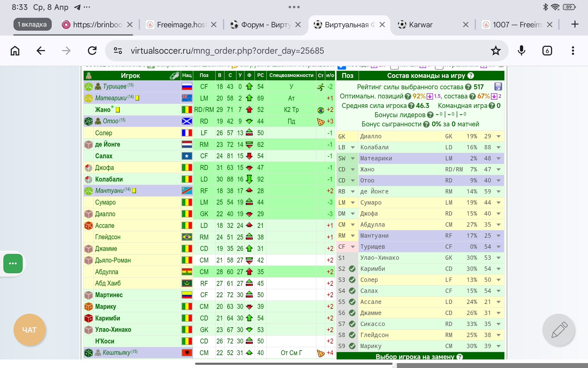Screen dimensions: 588x368
Task: Switch to the Karwar browser tab
Action: point(421,25)
